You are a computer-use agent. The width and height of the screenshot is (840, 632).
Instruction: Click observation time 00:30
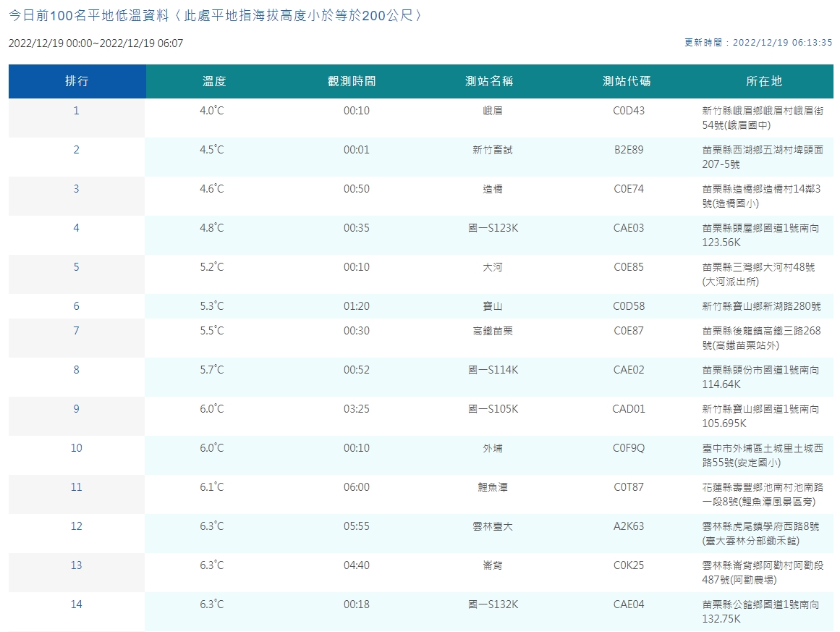[x=357, y=332]
